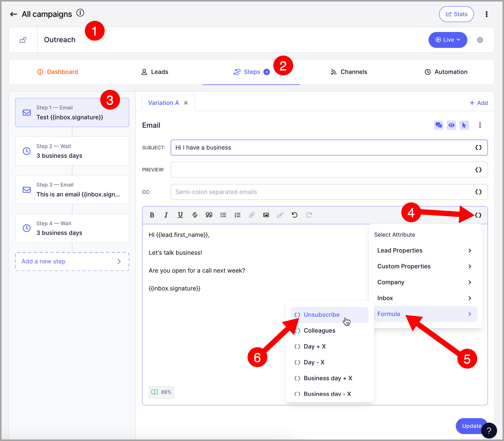The image size is (504, 441).
Task: Expand Lead Properties submenu
Action: (x=426, y=251)
